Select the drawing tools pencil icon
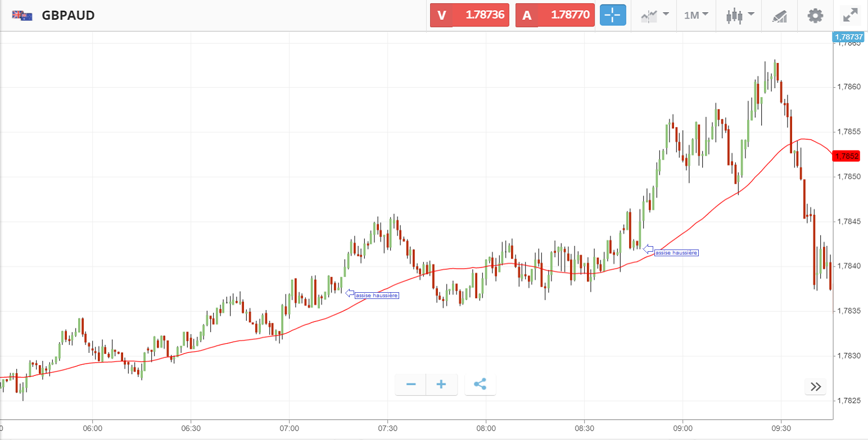Viewport: 868px width, 440px height. (779, 16)
